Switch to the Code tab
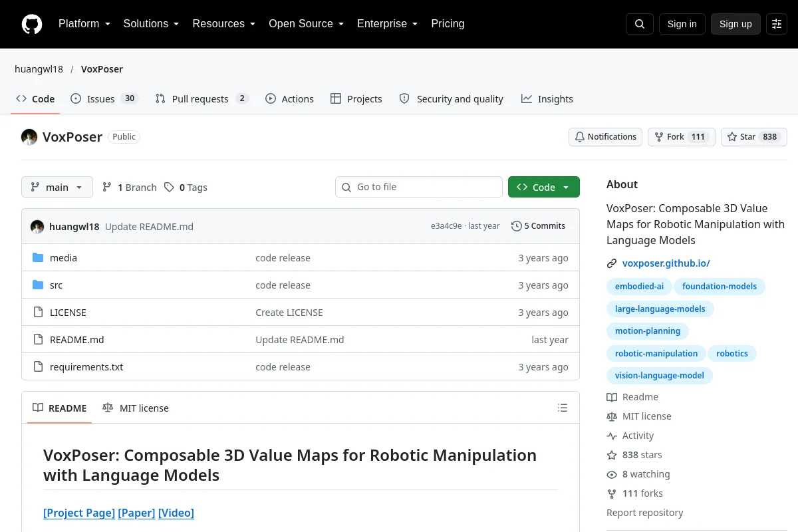This screenshot has height=532, width=798. tap(35, 99)
